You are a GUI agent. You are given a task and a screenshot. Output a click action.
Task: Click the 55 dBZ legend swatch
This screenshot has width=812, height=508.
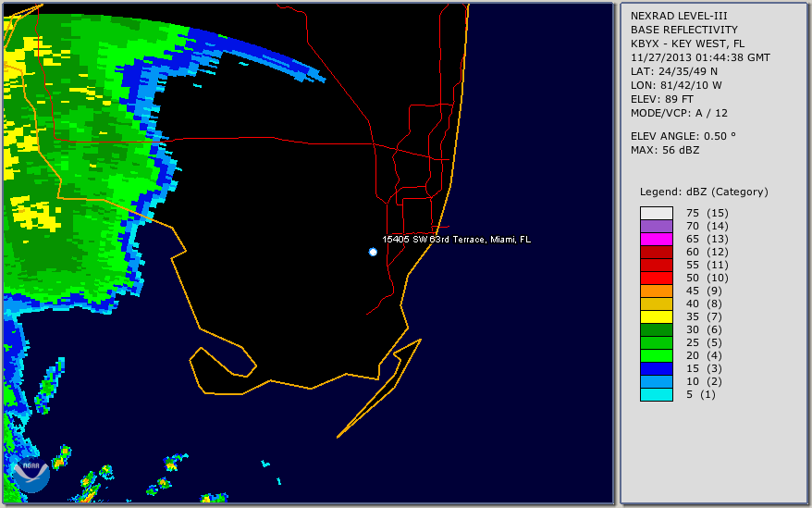pyautogui.click(x=656, y=265)
